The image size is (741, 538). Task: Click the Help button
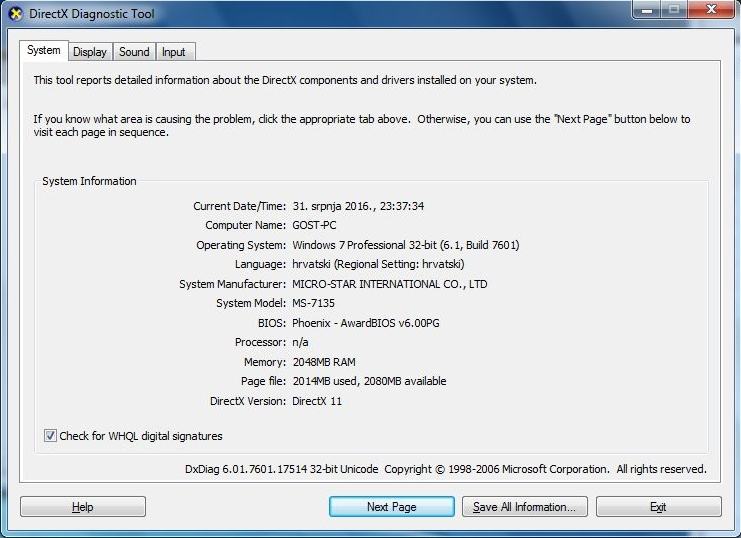(83, 507)
